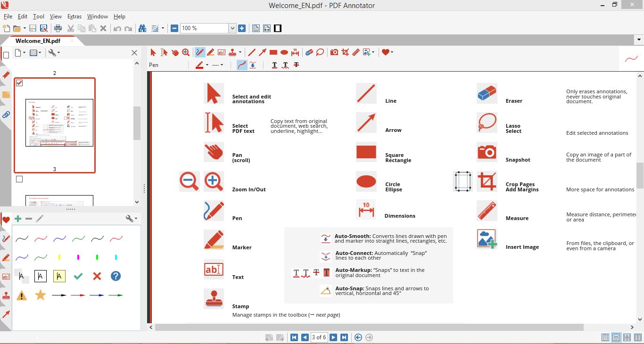
Task: Open the toolbox wrench settings dropdown
Action: [132, 218]
